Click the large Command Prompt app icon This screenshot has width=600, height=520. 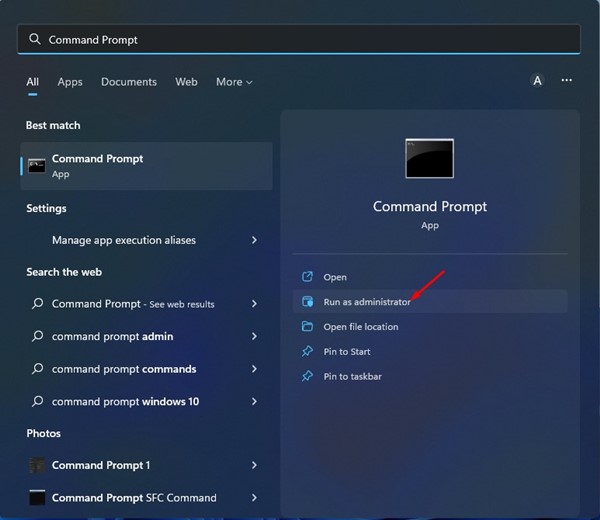pyautogui.click(x=430, y=158)
